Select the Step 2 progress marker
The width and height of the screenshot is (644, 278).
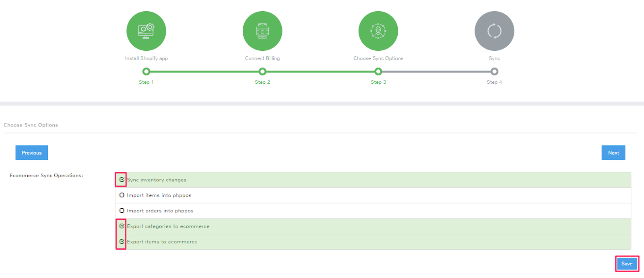[x=262, y=72]
